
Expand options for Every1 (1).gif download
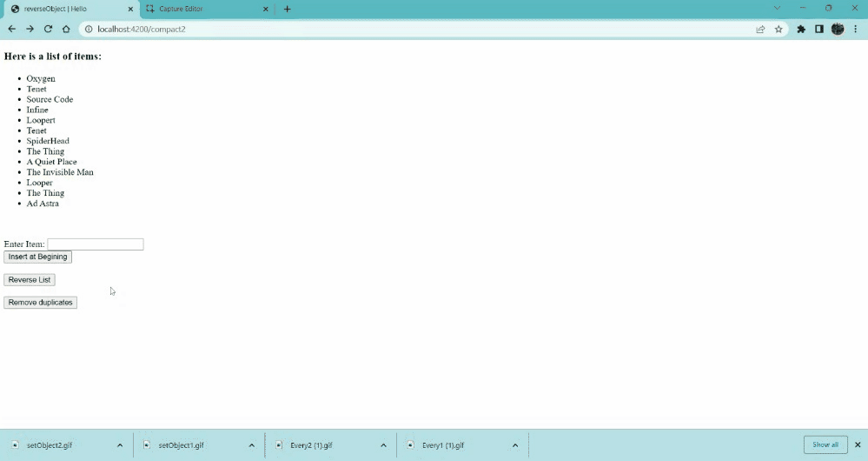pos(515,445)
